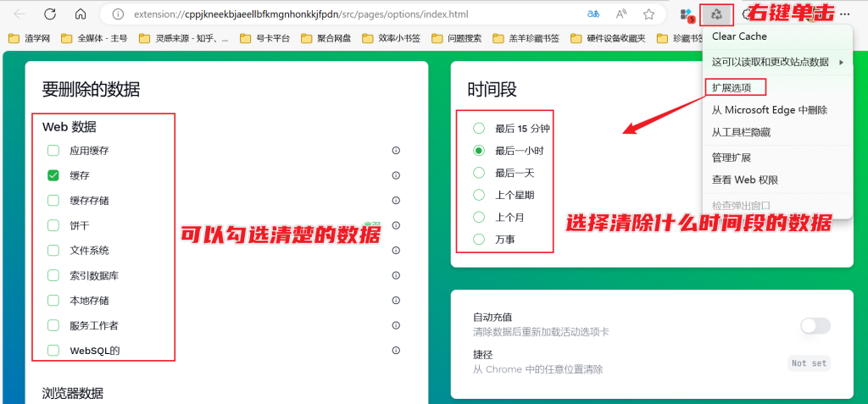
Task: Check the WebSQL的 checkbox
Action: 53,351
